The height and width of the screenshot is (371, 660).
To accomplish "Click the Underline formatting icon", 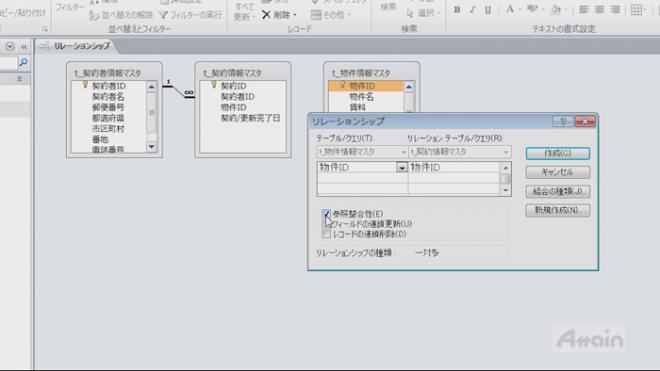I will coord(487,9).
